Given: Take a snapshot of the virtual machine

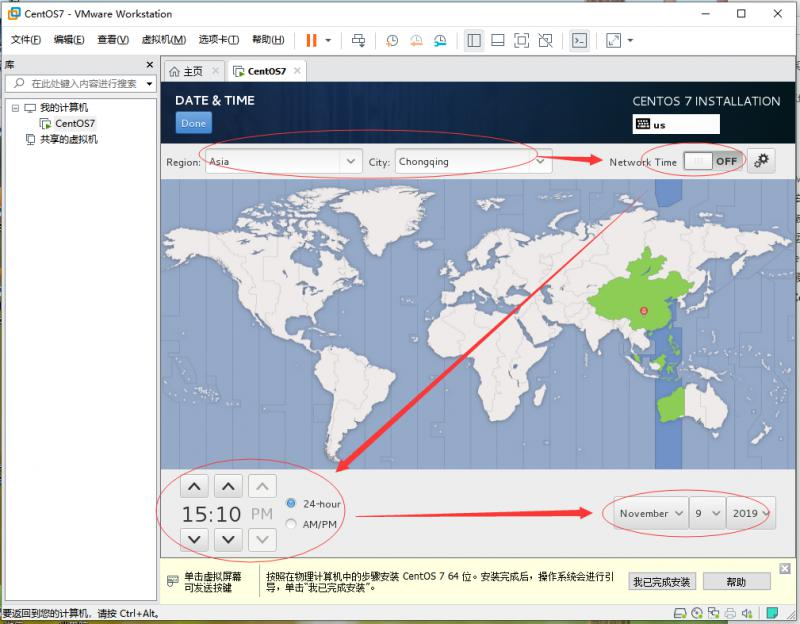Looking at the screenshot, I should pos(392,40).
